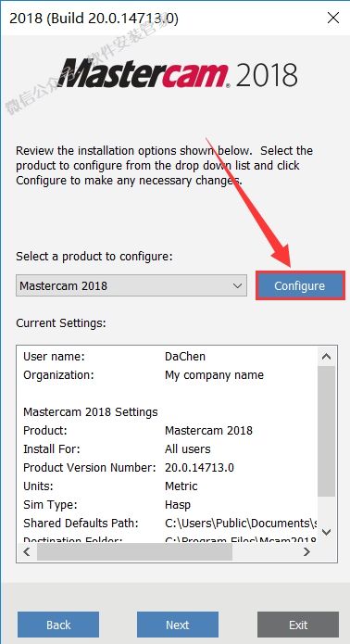Screen dimensions: 350x644
Task: Select the Shared Defaults Path row
Action: pos(168,523)
